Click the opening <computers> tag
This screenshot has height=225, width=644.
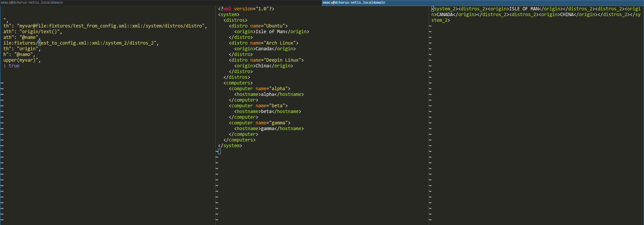[238, 83]
